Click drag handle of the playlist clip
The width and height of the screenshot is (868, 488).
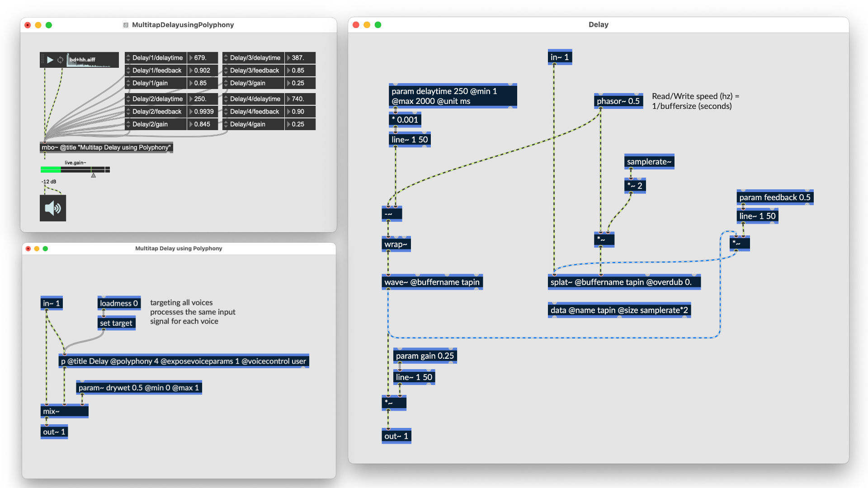(x=43, y=60)
